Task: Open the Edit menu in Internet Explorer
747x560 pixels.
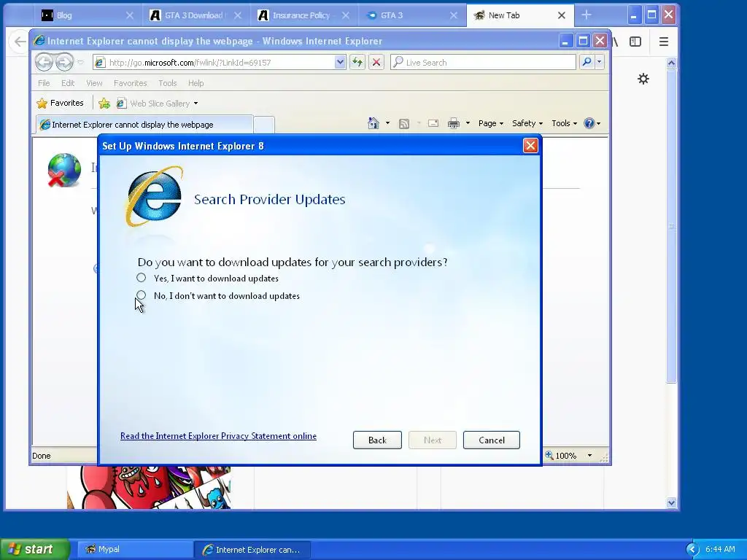Action: (68, 83)
